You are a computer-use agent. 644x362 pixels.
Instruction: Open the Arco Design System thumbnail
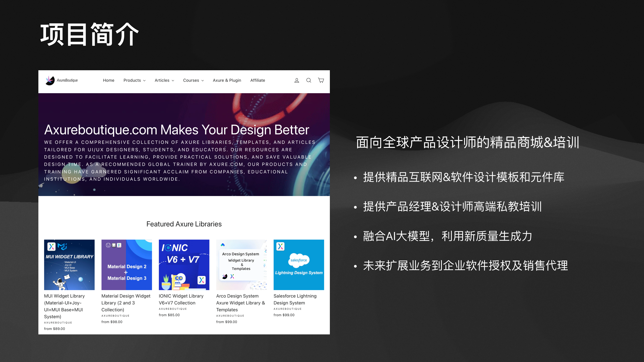pos(241,265)
